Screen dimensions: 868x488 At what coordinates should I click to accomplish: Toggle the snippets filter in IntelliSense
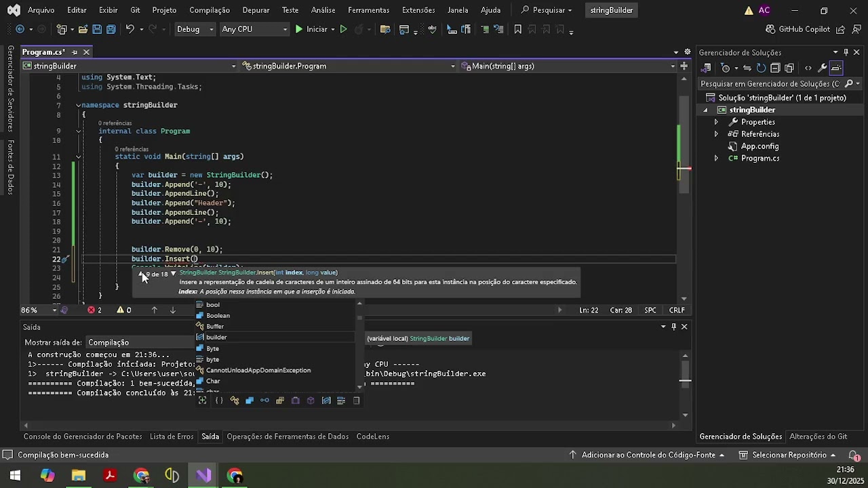tap(357, 401)
